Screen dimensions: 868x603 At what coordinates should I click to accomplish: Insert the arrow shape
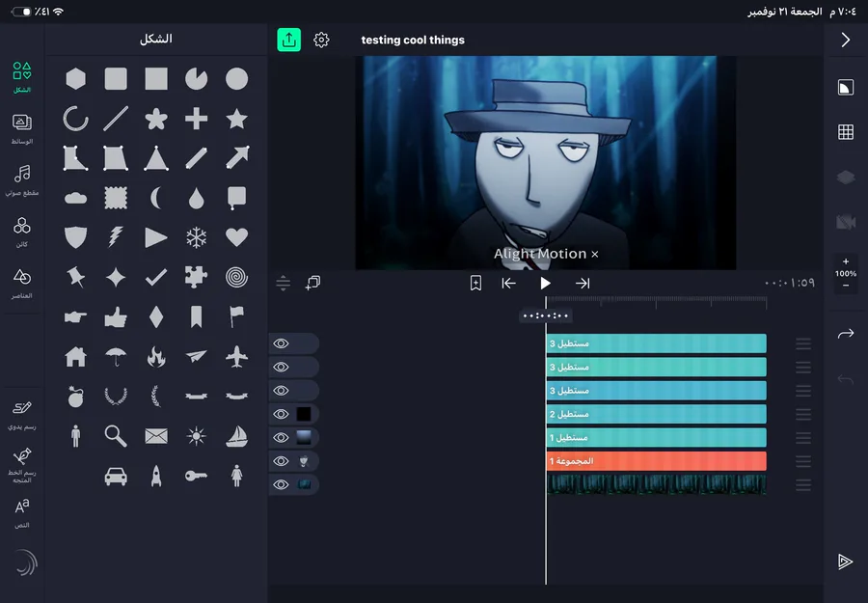[237, 158]
